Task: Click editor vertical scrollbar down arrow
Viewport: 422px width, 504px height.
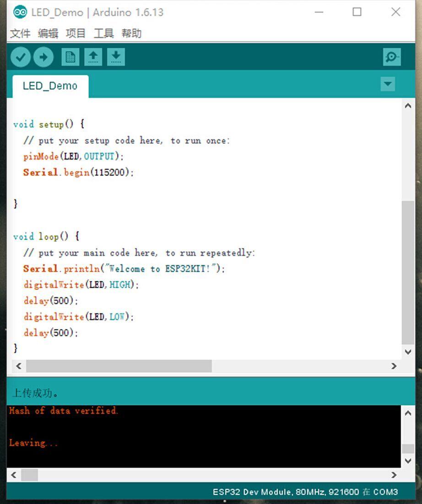Action: pyautogui.click(x=408, y=351)
